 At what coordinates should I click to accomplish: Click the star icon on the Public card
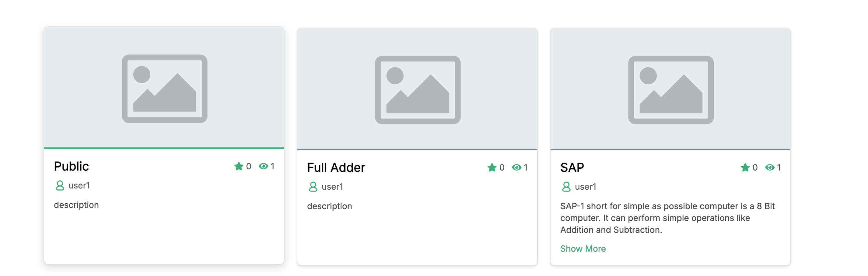click(238, 166)
